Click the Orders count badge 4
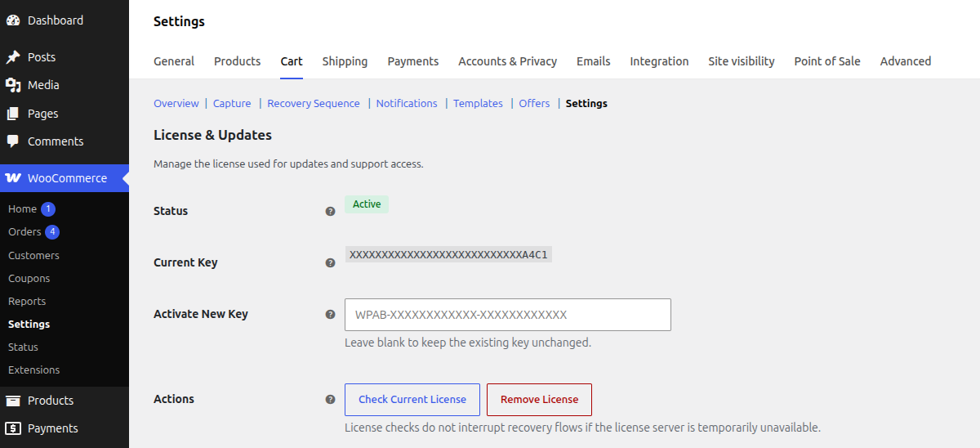 pos(52,232)
